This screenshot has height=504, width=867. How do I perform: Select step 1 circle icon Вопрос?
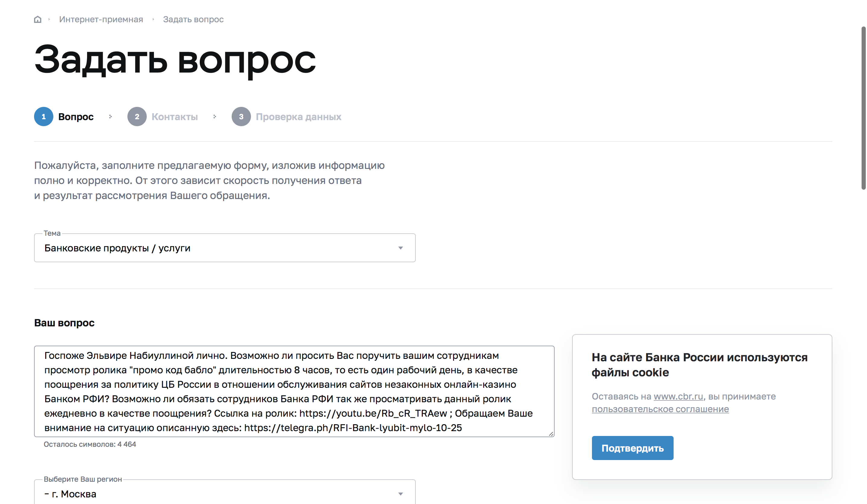point(44,117)
